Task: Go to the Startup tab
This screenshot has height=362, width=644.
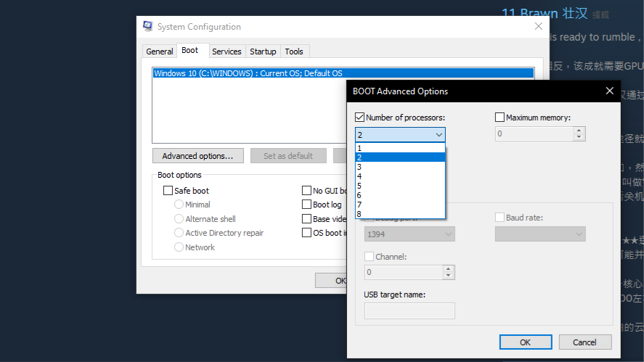Action: point(263,52)
